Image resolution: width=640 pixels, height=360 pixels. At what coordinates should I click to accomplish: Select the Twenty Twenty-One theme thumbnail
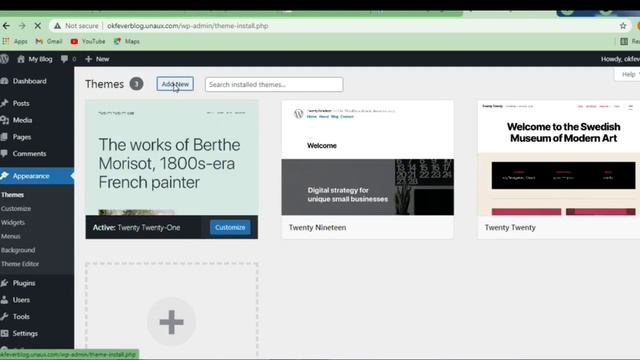tap(171, 158)
